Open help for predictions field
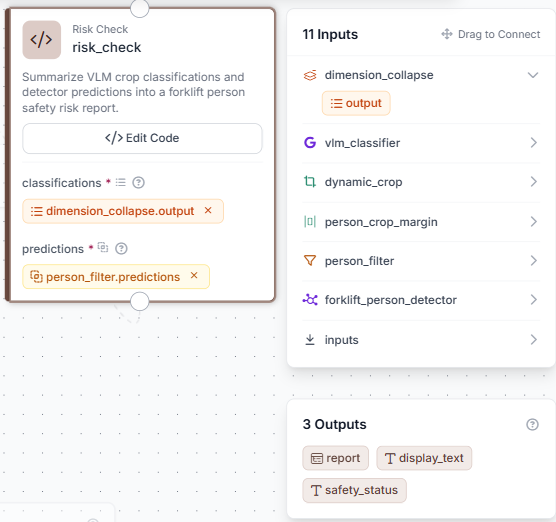The width and height of the screenshot is (556, 522). point(121,249)
